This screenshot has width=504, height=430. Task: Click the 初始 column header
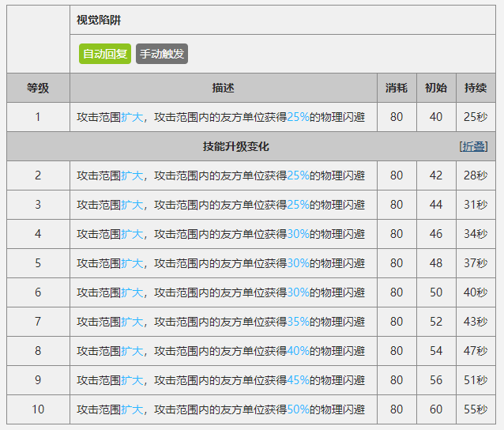[x=436, y=88]
